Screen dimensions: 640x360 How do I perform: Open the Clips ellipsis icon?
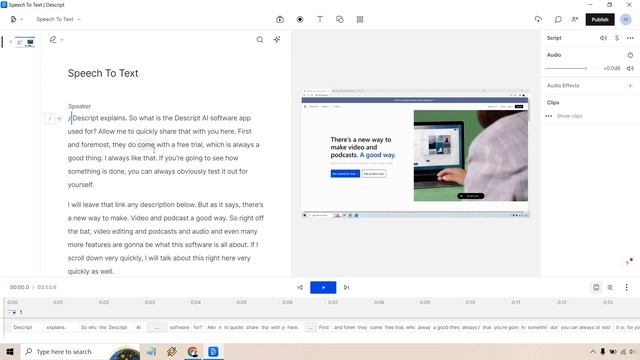click(x=549, y=116)
